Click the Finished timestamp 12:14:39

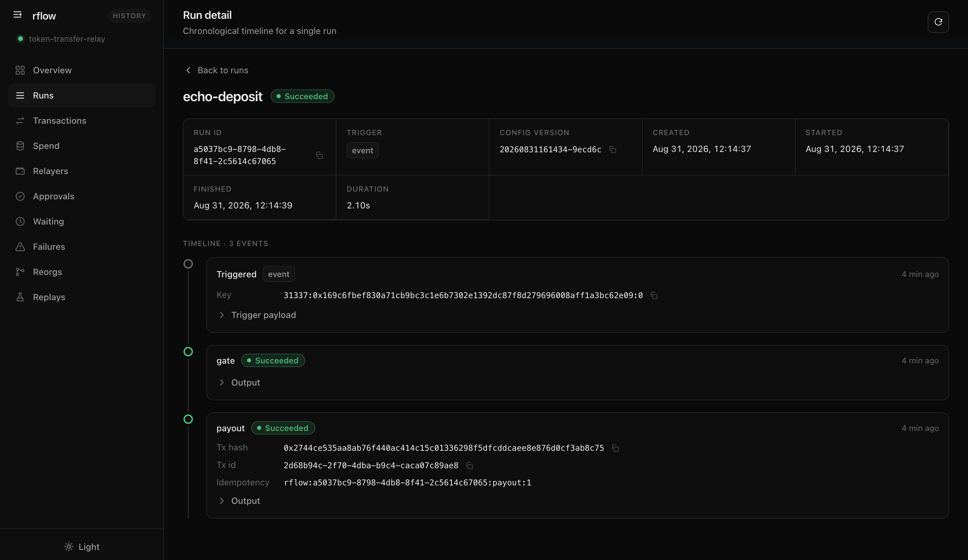[x=243, y=205]
